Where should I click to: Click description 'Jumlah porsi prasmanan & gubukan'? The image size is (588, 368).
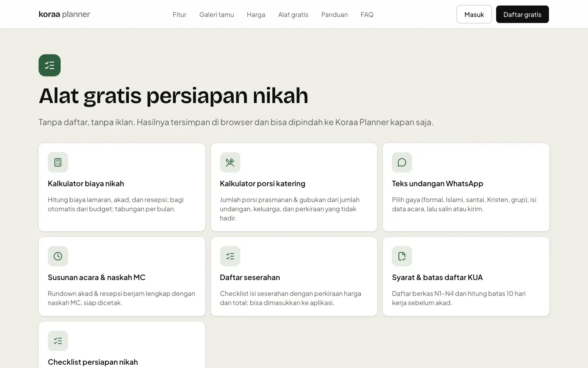tap(290, 209)
